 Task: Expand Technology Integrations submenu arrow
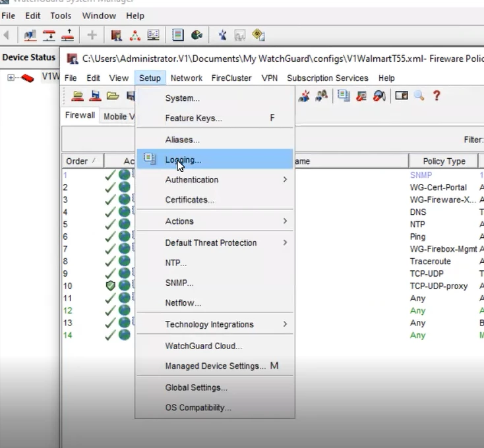click(x=285, y=324)
